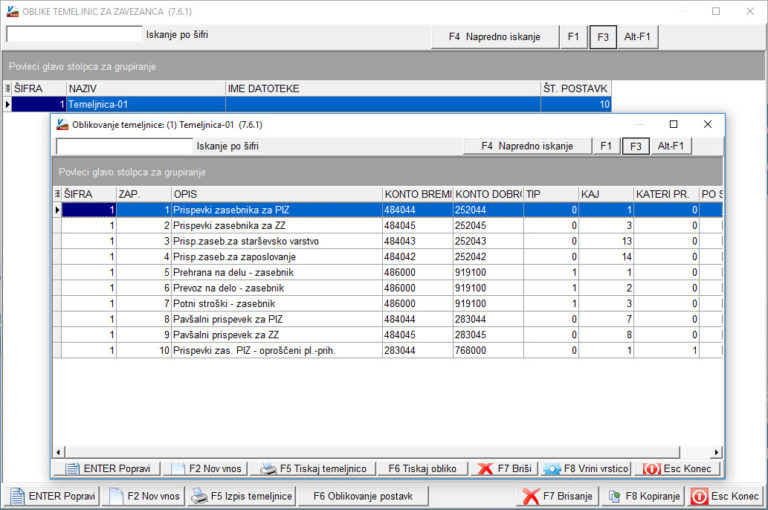Open the column chooser beside outer ŠIFRA header
This screenshot has height=510, width=768.
point(8,89)
